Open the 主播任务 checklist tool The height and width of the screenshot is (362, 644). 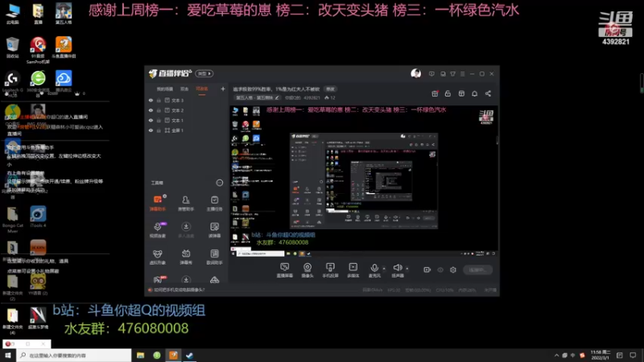(214, 204)
